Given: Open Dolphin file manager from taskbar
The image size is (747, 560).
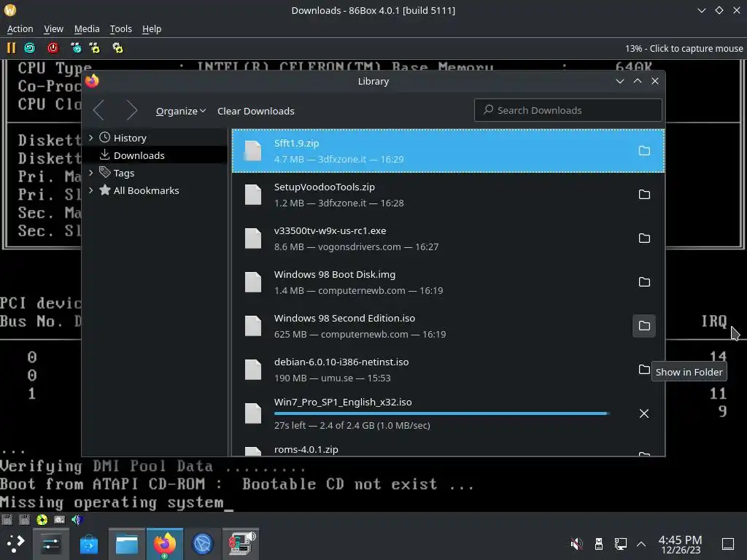Looking at the screenshot, I should pos(127,544).
